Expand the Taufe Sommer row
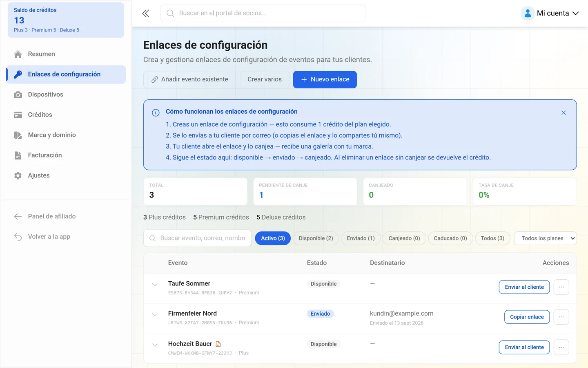Viewport: 588px width, 368px height. pyautogui.click(x=155, y=285)
